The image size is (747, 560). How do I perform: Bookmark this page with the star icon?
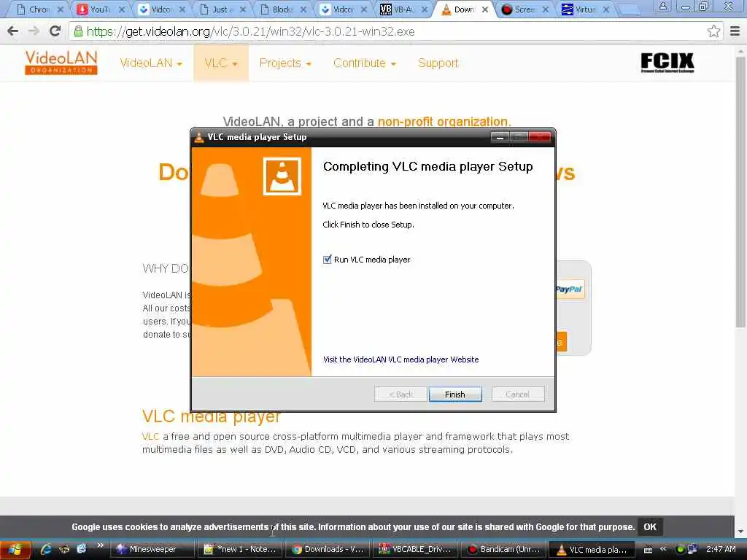click(713, 31)
